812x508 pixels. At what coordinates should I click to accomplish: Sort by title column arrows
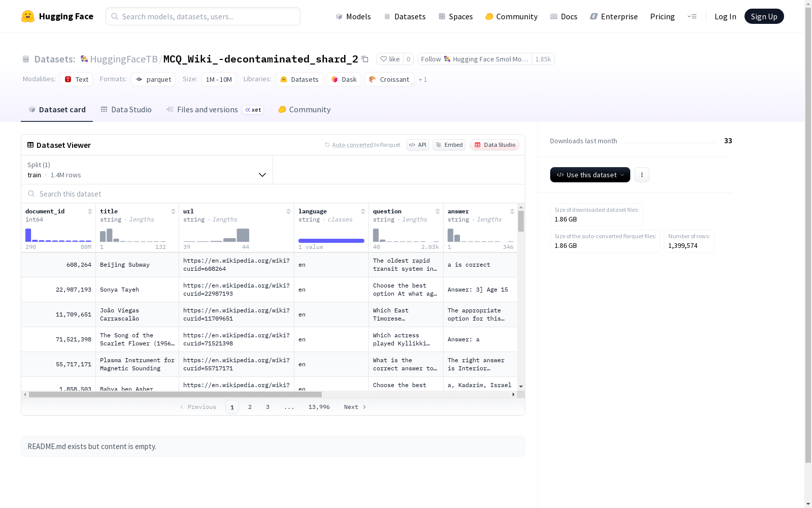(x=173, y=211)
